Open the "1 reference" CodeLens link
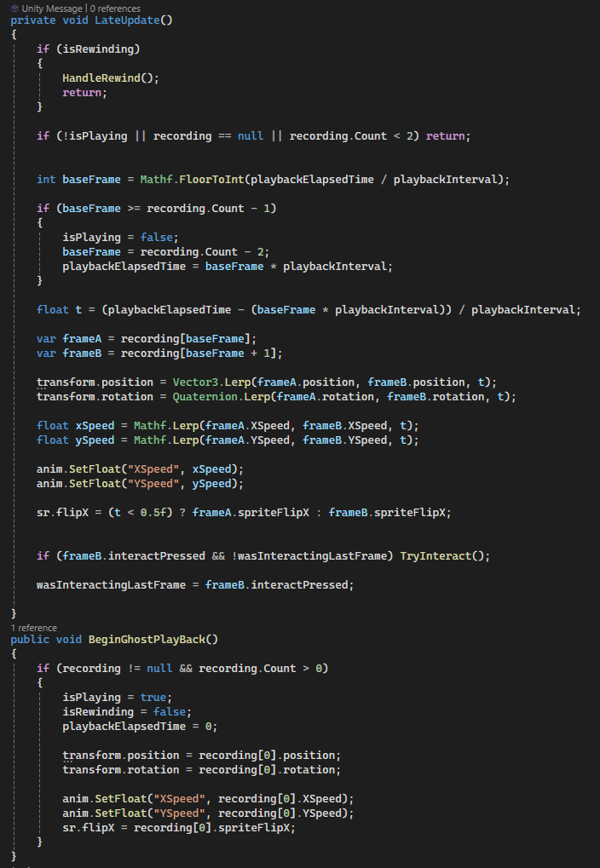Screen dimensions: 600x868 pyautogui.click(x=33, y=628)
